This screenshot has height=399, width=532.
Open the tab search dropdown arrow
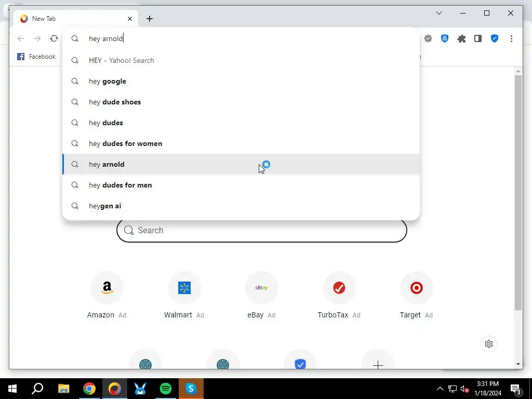click(438, 13)
